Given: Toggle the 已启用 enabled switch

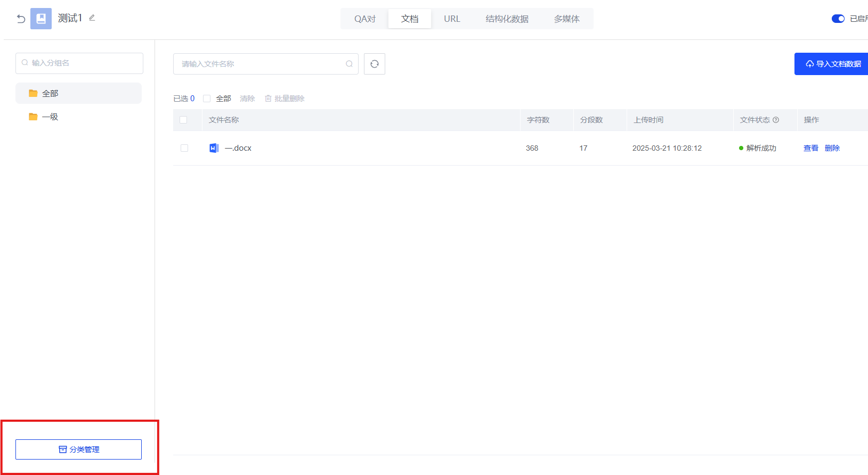Looking at the screenshot, I should pyautogui.click(x=838, y=19).
